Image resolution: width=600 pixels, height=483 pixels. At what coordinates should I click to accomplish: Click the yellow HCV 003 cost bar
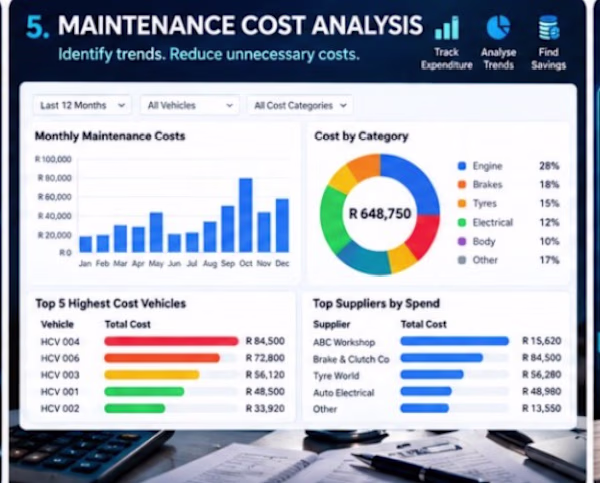click(152, 375)
